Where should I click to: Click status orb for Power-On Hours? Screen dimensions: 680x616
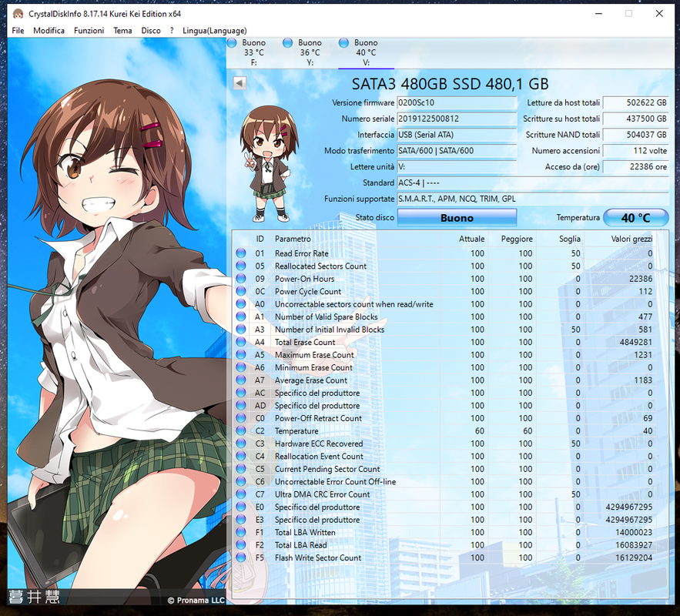tap(241, 278)
